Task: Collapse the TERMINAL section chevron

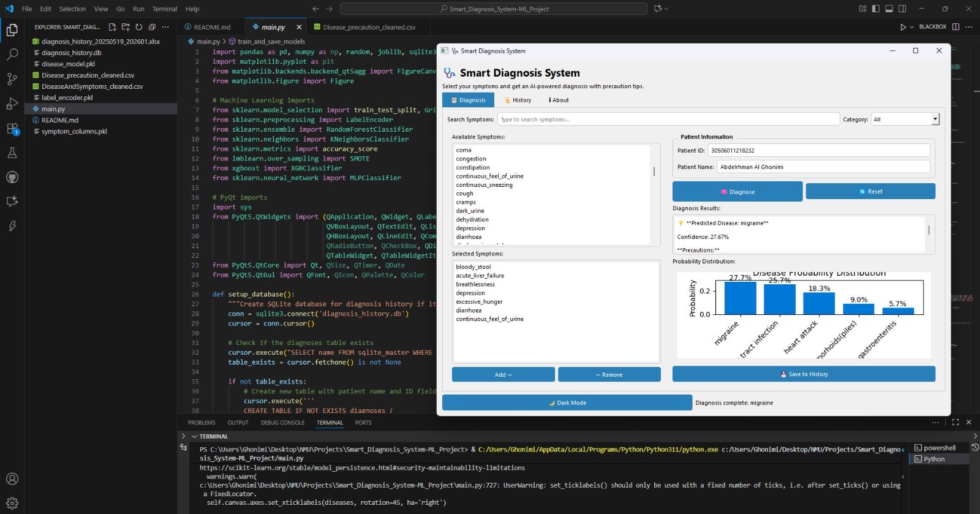Action: coord(194,436)
